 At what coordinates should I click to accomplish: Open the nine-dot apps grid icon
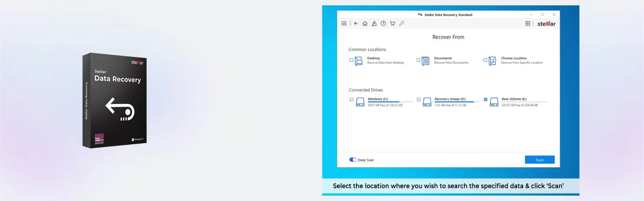528,23
